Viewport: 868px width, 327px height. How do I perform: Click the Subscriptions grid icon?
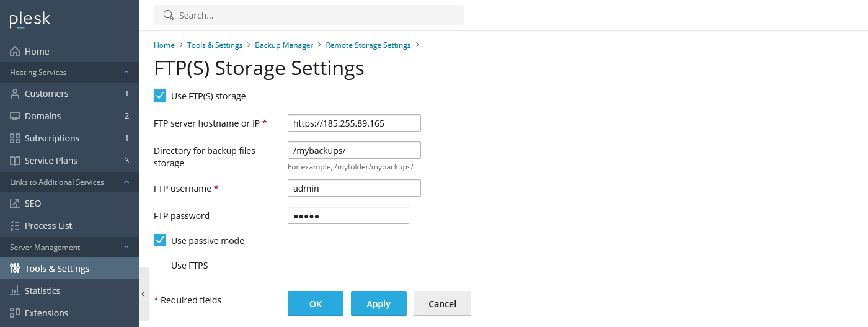(15, 138)
